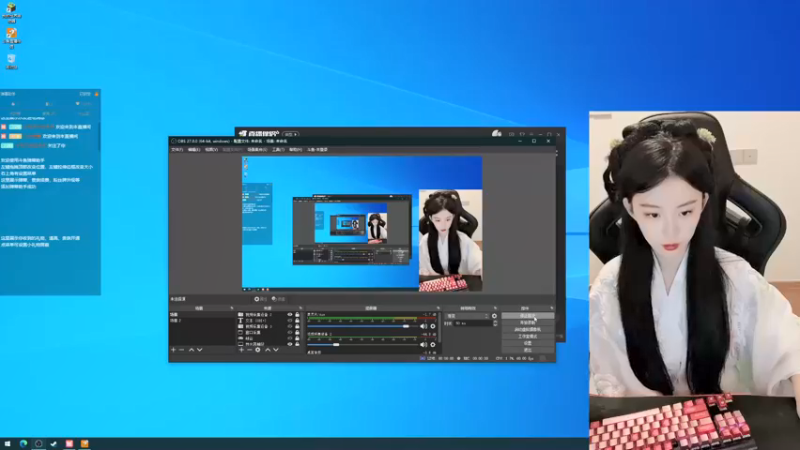This screenshot has width=800, height=450.
Task: Click Exit button in Controls panel
Action: (x=528, y=350)
